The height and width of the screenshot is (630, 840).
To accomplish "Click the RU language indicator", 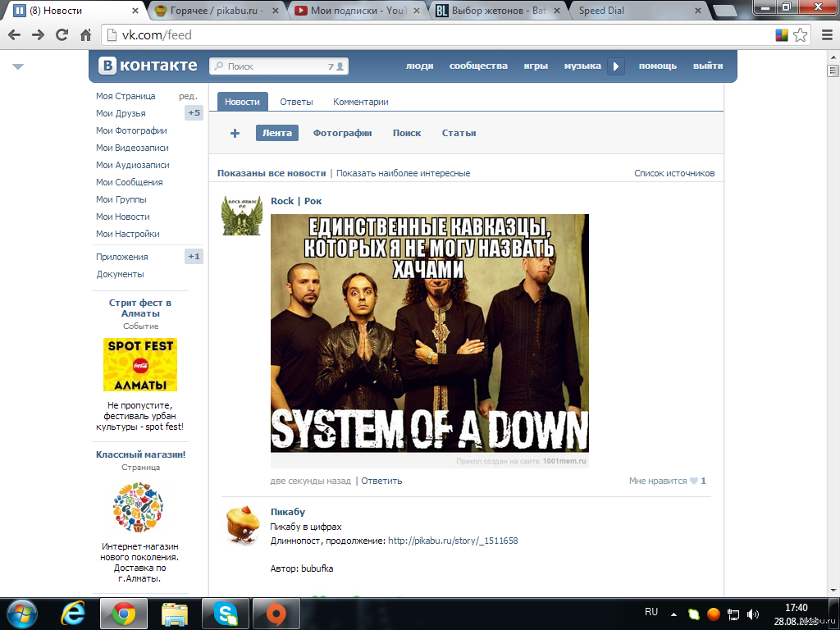I will 651,612.
